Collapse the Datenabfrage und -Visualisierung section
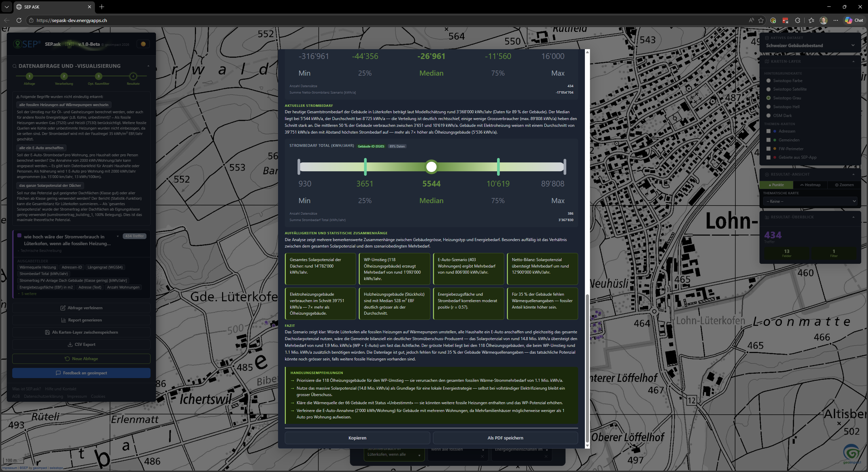This screenshot has height=472, width=868. pyautogui.click(x=148, y=66)
